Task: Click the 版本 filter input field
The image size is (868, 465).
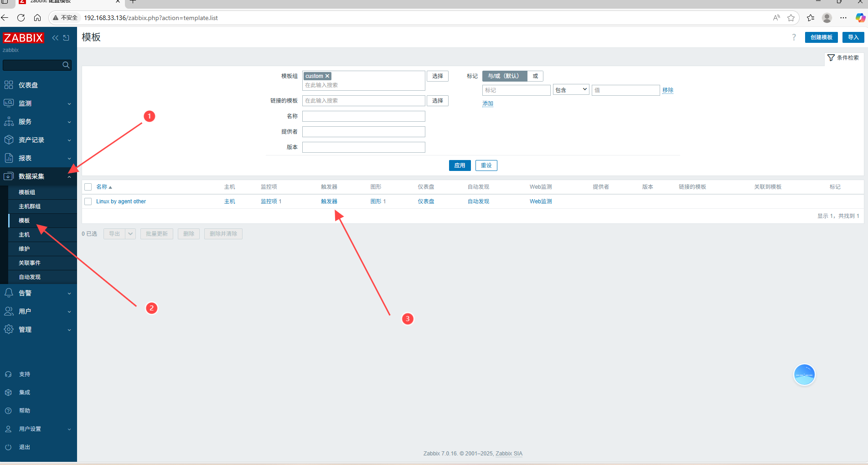Action: pos(364,147)
